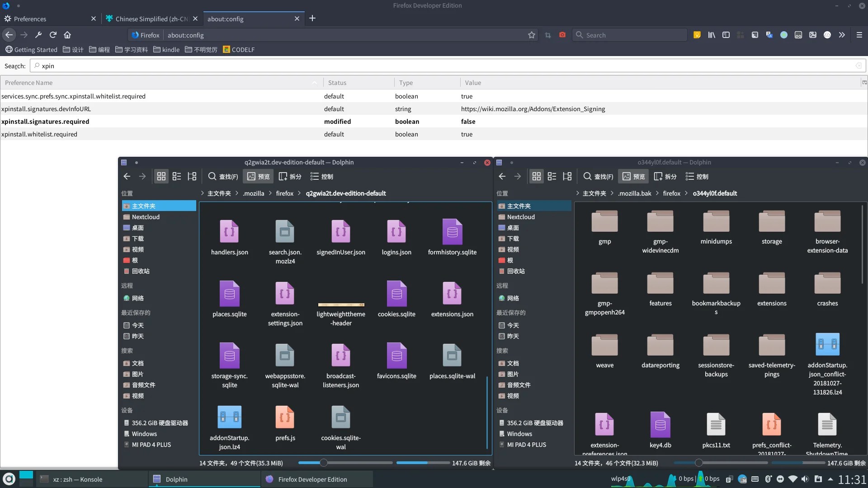Click Firefox reload page icon
The width and height of the screenshot is (868, 488).
(x=53, y=35)
